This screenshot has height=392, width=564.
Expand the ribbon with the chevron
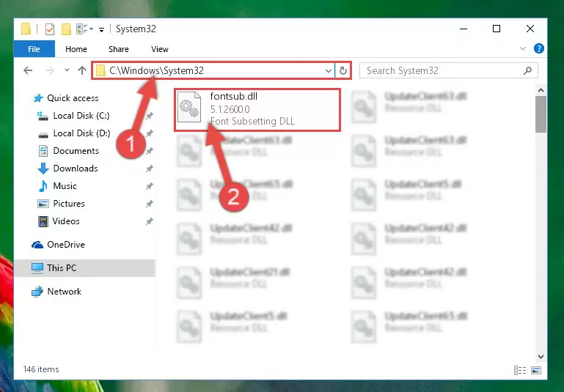tap(523, 48)
